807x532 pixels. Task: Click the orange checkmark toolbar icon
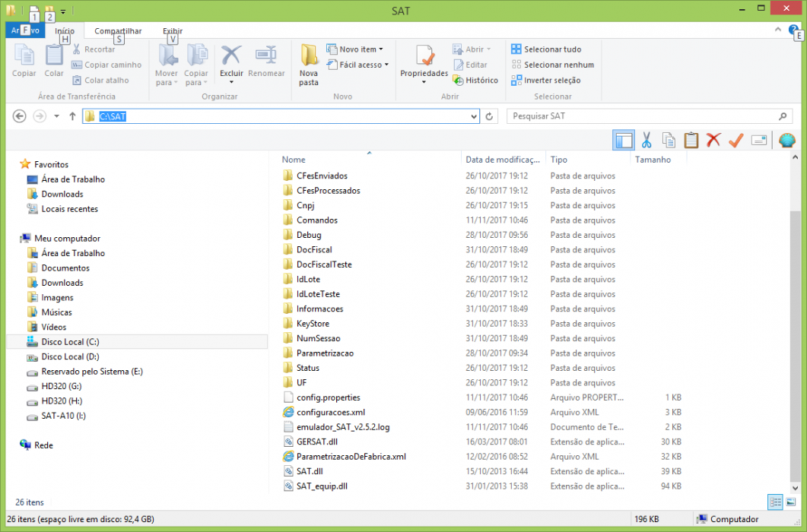736,139
